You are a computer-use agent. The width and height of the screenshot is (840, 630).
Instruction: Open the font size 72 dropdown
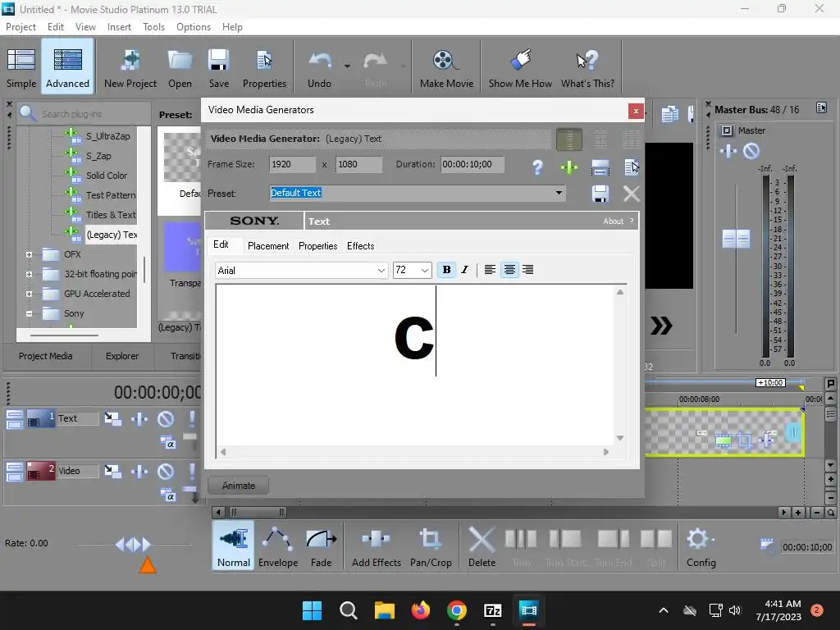(x=424, y=271)
